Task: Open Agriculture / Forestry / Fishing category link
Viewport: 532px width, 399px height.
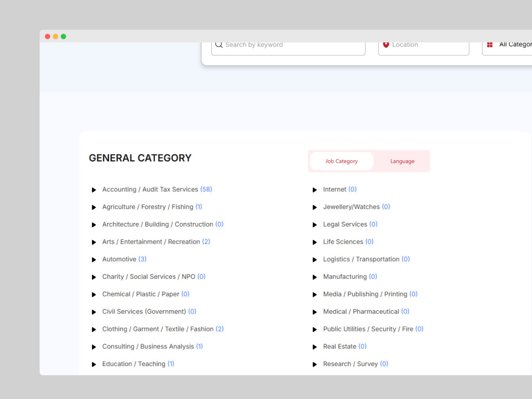Action: (x=152, y=207)
